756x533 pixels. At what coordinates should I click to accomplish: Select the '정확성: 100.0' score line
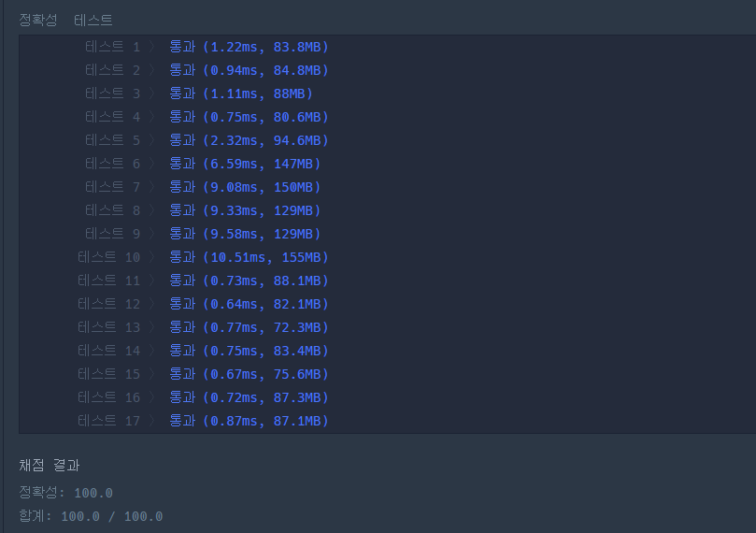tap(65, 493)
